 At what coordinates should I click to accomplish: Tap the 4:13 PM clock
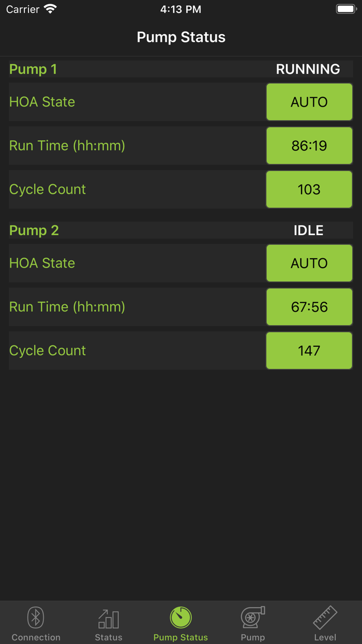pos(181,9)
